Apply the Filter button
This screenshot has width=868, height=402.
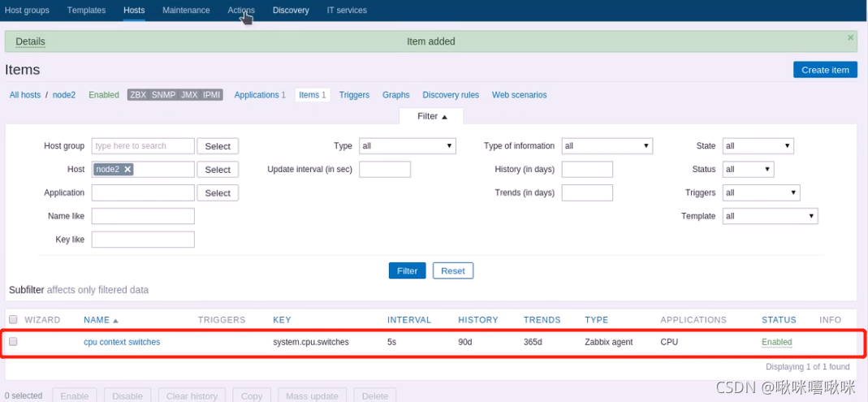407,270
